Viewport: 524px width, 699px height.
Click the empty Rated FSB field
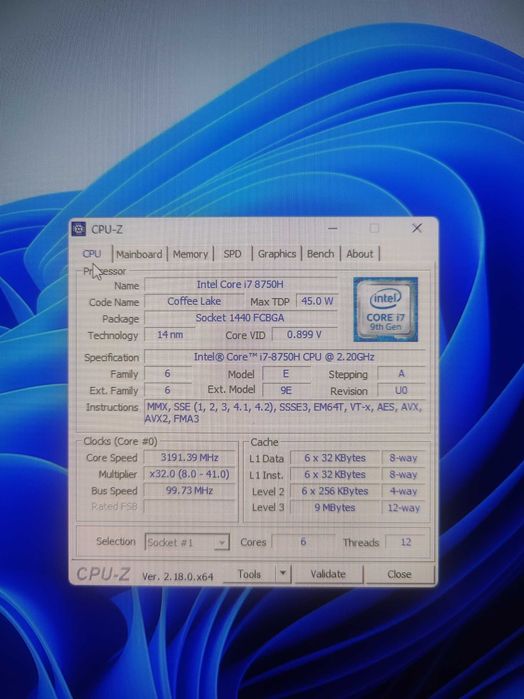pos(190,507)
